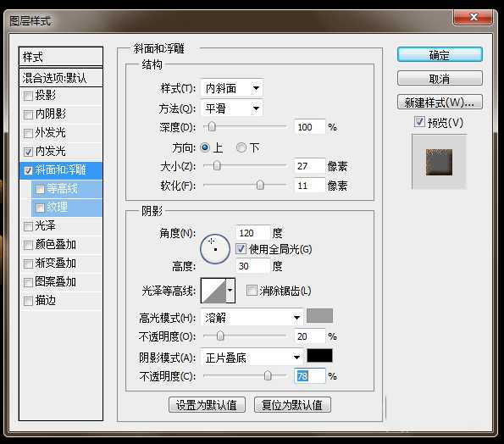This screenshot has width=504, height=444.
Task: Select the 投影 drop shadow list entry
Action: point(61,96)
